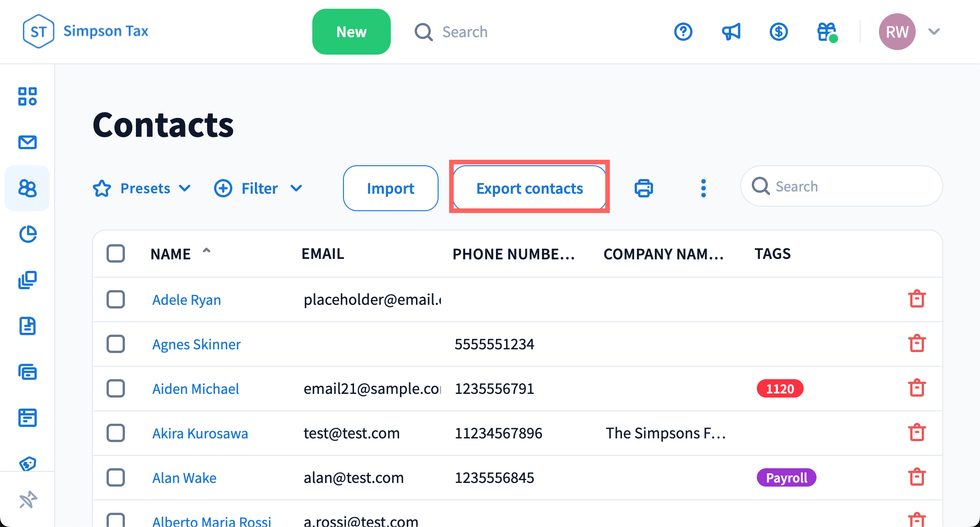
Task: Open the dollar sign billing icon
Action: (x=778, y=32)
